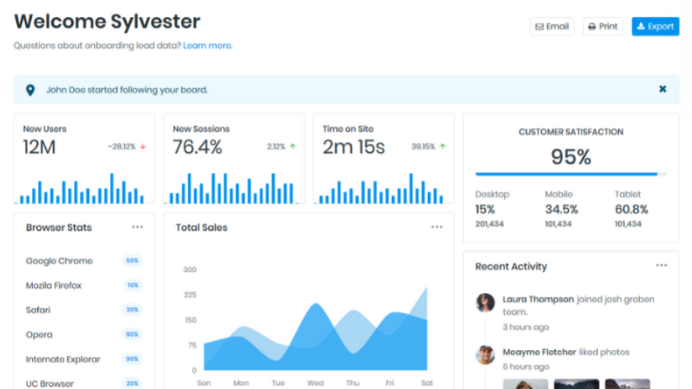Click the Mozila Firefox row

point(84,285)
